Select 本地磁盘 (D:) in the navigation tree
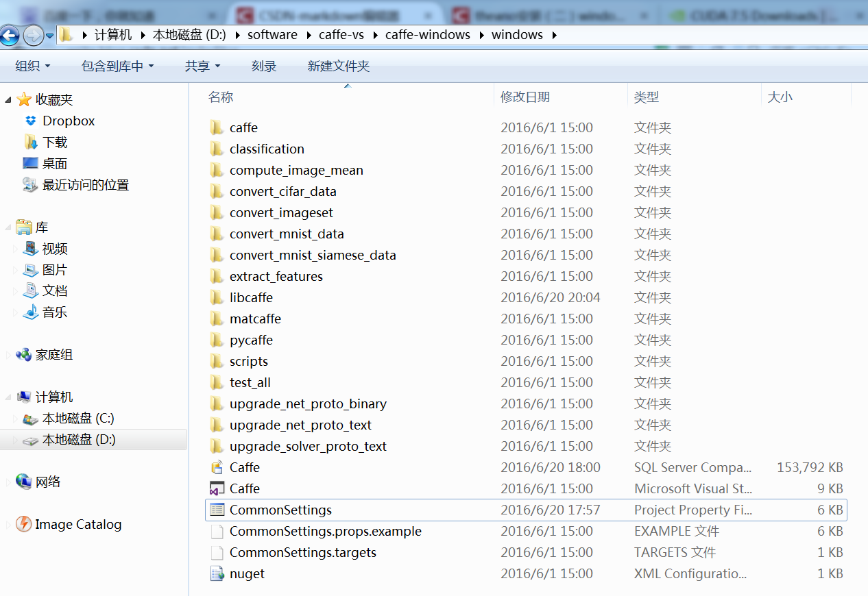 [x=79, y=440]
